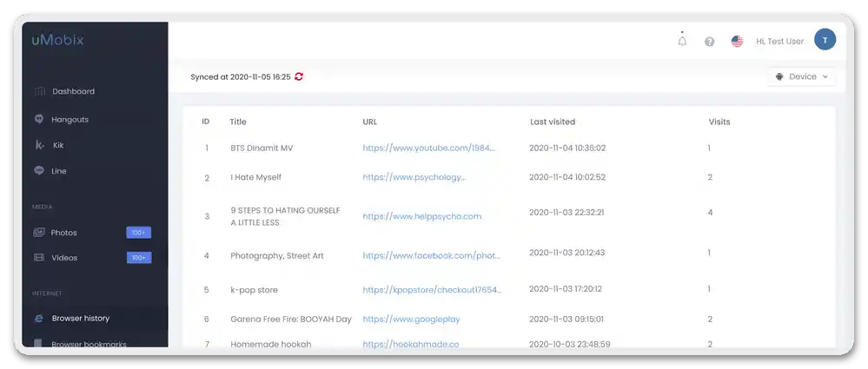The image size is (868, 369).
Task: Click the Hangouts icon in sidebar
Action: coord(39,119)
